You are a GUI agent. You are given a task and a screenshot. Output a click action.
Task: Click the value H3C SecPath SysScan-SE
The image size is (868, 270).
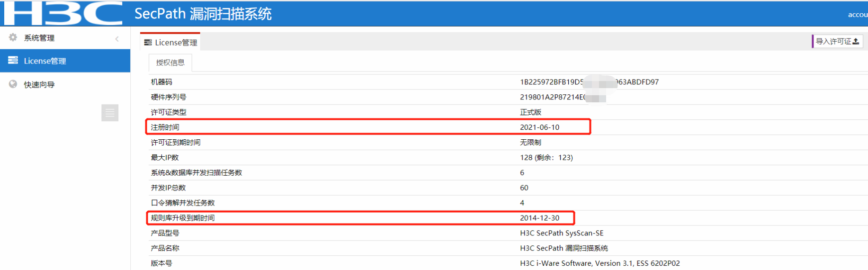tap(562, 233)
